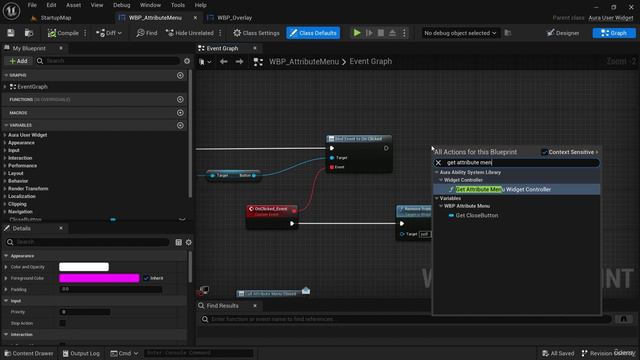The image size is (640, 360).
Task: Expand the Navigation category
Action: (5, 212)
